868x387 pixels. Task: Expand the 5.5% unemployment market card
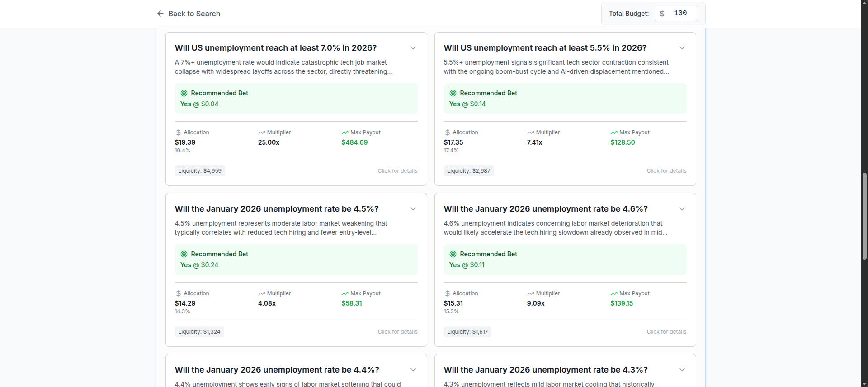(x=682, y=48)
